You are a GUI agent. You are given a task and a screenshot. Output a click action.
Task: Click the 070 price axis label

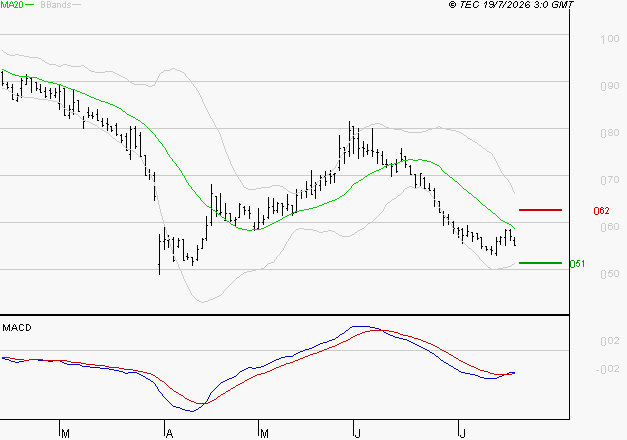[x=610, y=180]
